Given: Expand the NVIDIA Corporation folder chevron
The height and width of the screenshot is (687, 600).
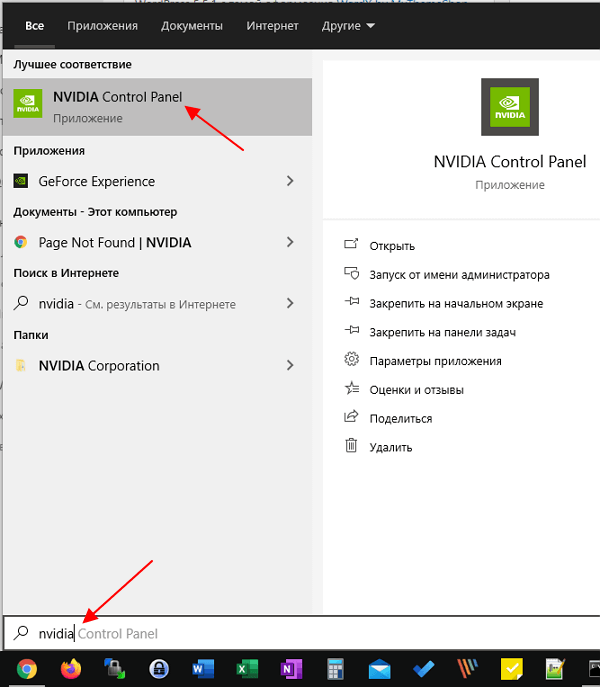Looking at the screenshot, I should (x=290, y=365).
